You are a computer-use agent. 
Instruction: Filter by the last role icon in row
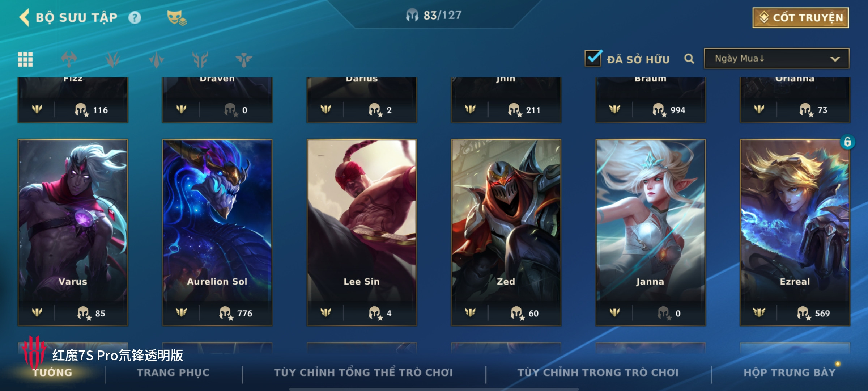pos(244,59)
